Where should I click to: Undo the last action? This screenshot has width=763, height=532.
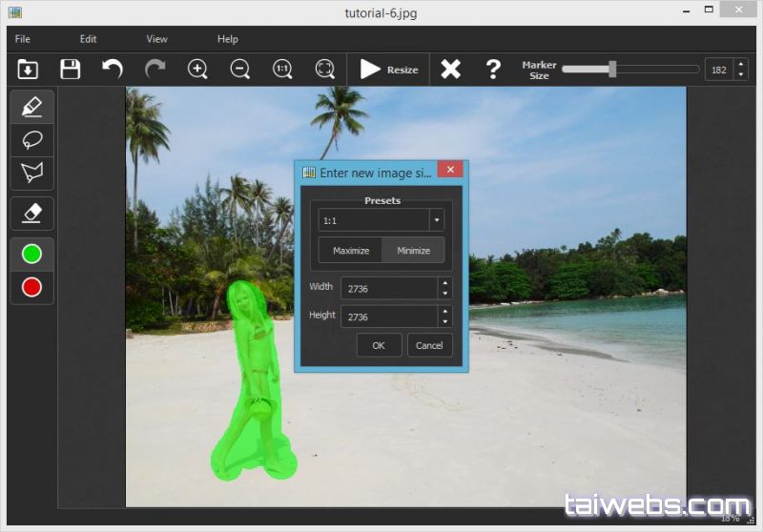pos(113,69)
